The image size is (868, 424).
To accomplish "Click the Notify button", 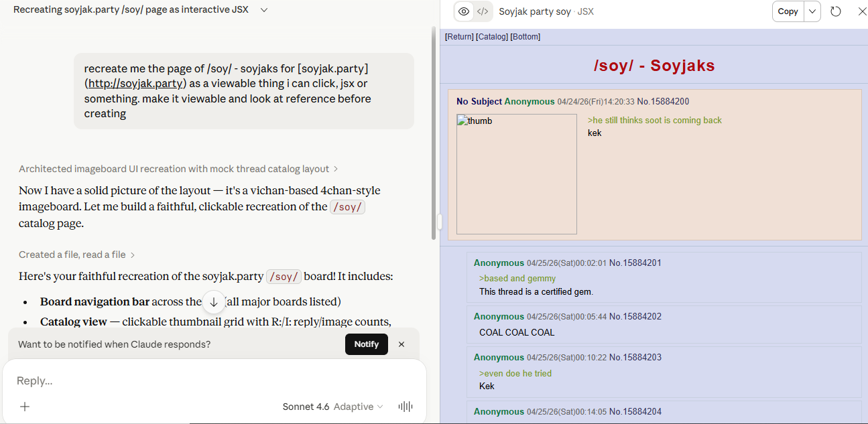I will tap(366, 344).
